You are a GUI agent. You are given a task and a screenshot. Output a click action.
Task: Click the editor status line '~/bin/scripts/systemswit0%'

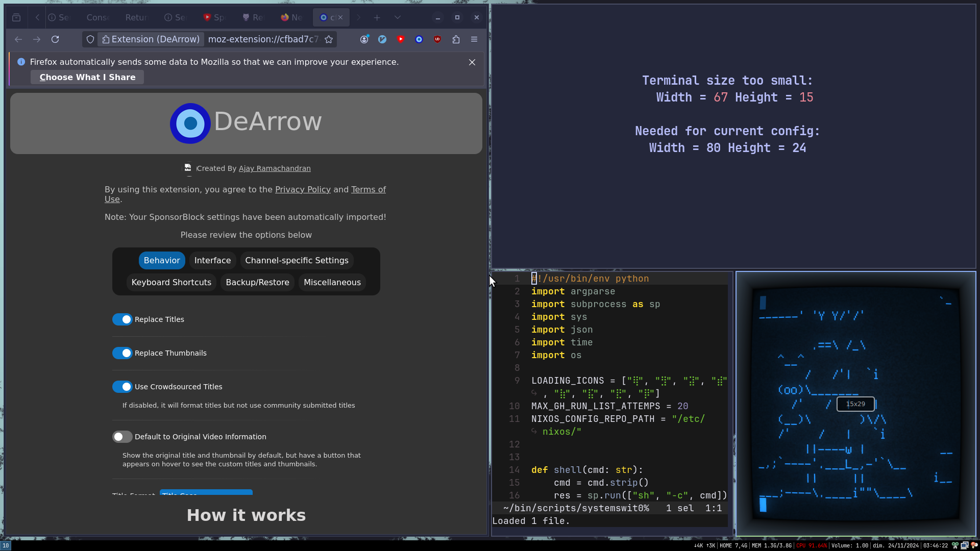576,508
